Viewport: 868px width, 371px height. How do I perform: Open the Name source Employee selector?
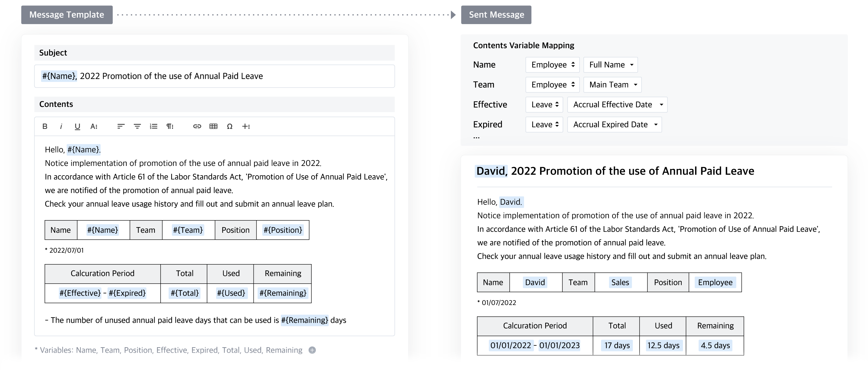pyautogui.click(x=552, y=65)
